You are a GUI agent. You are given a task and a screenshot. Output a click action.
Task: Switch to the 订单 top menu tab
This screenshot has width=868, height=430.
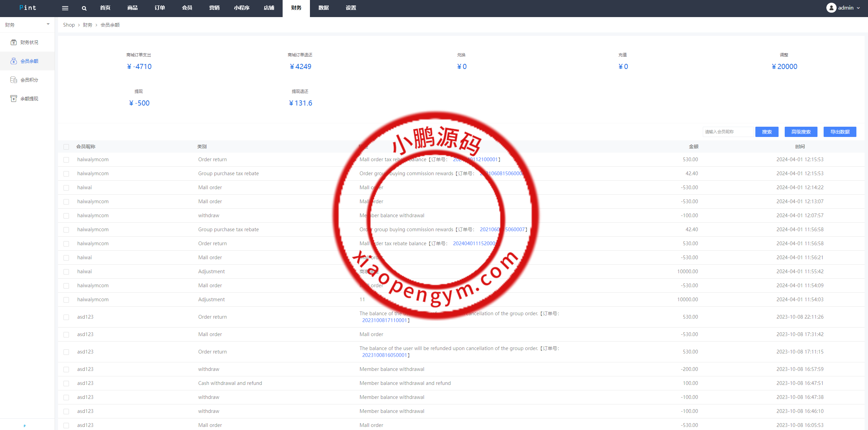click(x=160, y=8)
